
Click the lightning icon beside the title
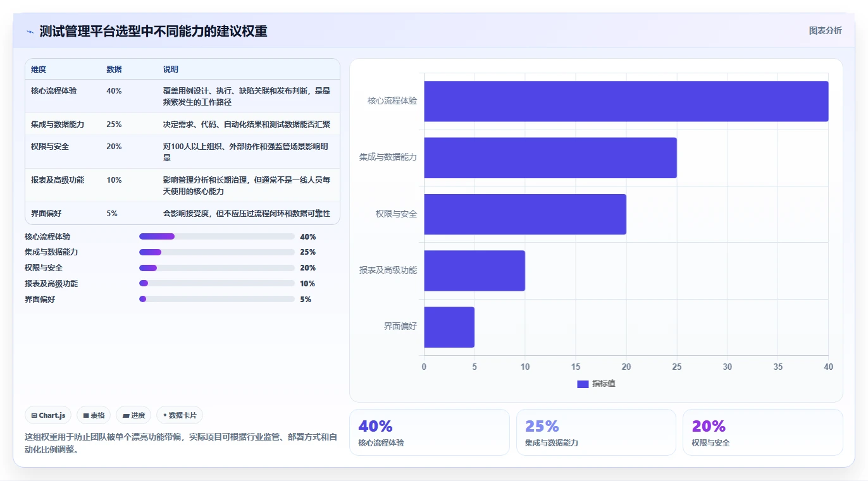coord(30,32)
